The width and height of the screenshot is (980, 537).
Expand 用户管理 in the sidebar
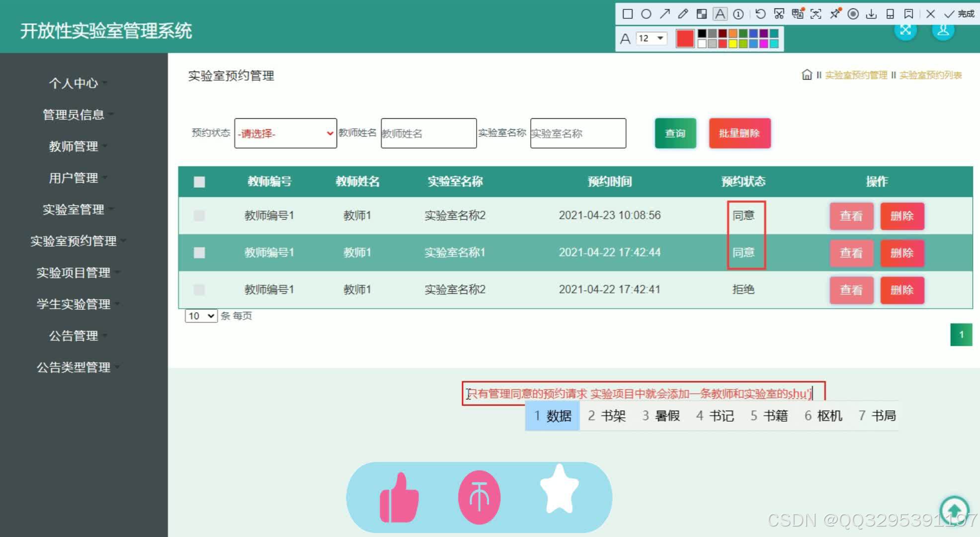74,178
